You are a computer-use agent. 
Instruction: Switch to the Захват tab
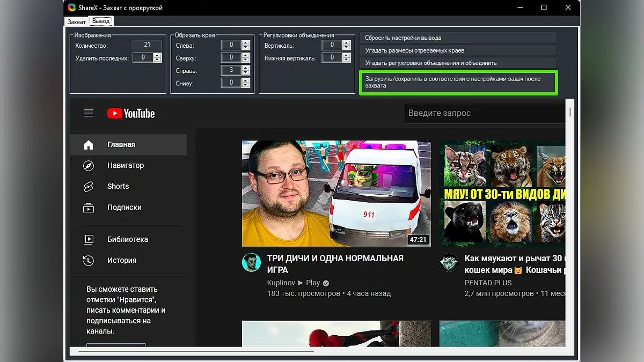pos(76,22)
